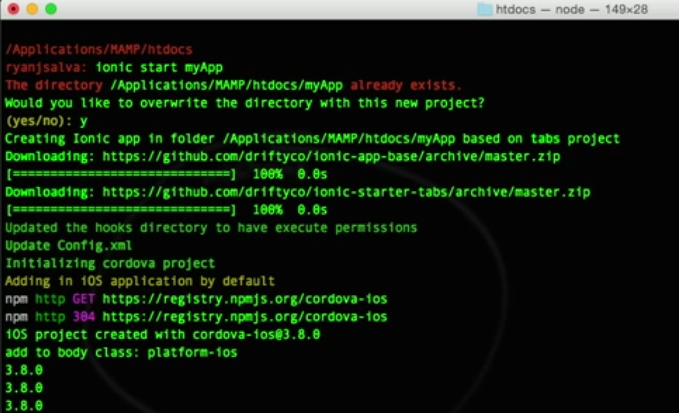679x413 pixels.
Task: Click the '(yes/no): y' prompt line
Action: pyautogui.click(x=46, y=121)
